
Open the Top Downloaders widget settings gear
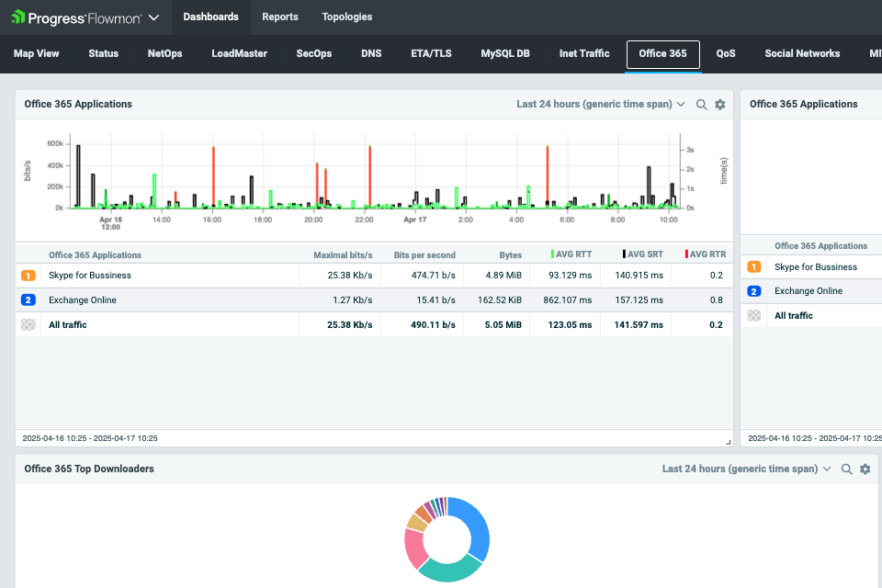[x=865, y=469]
